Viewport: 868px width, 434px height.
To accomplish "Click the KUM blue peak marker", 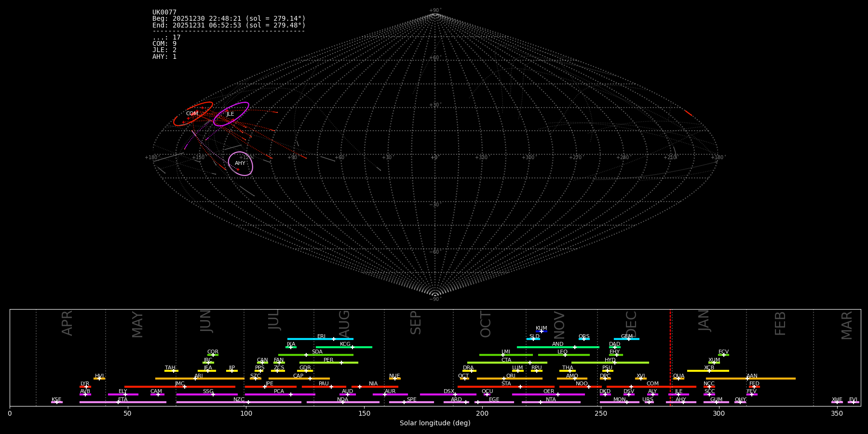I will [541, 331].
